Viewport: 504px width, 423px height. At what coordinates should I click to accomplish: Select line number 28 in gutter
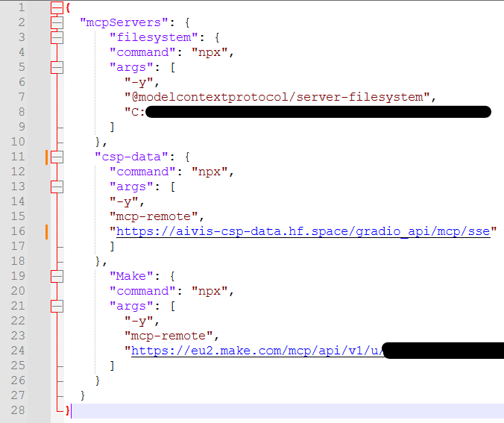[18, 410]
